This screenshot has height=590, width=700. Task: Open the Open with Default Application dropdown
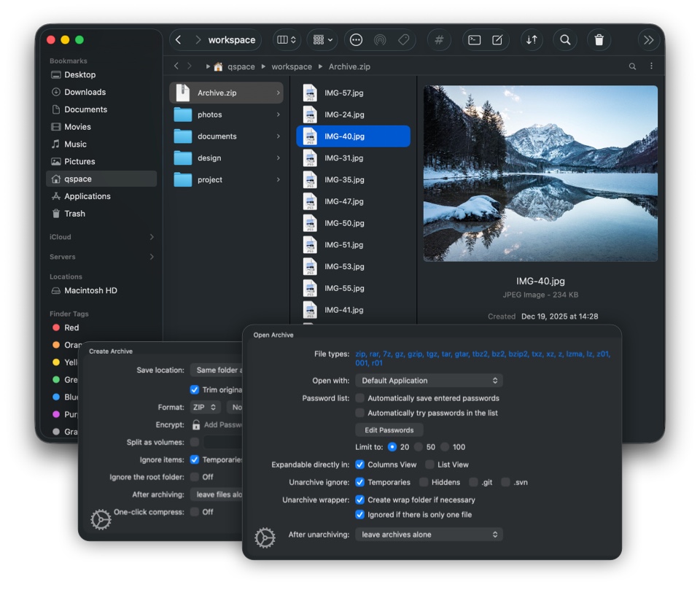(x=429, y=380)
